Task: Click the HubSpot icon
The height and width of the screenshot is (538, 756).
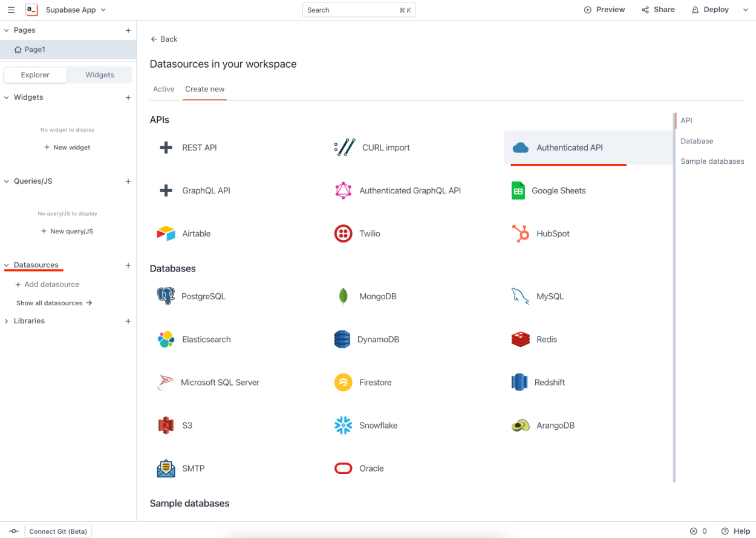Action: 519,233
